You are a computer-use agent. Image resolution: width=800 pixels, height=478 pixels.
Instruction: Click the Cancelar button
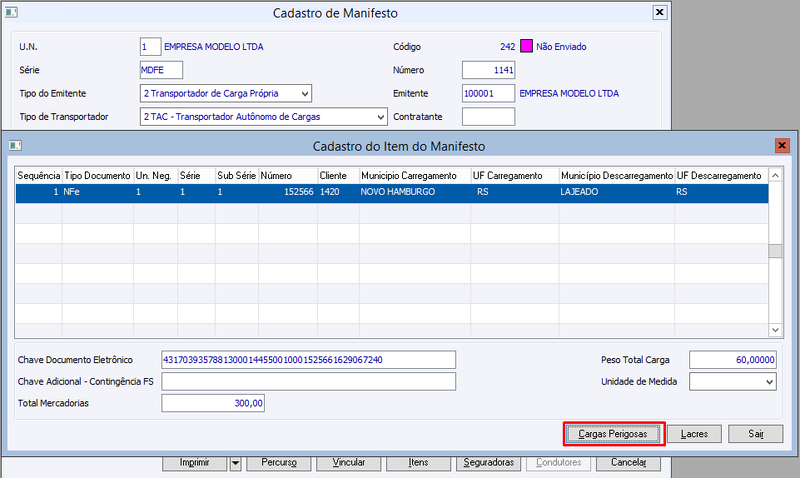629,463
